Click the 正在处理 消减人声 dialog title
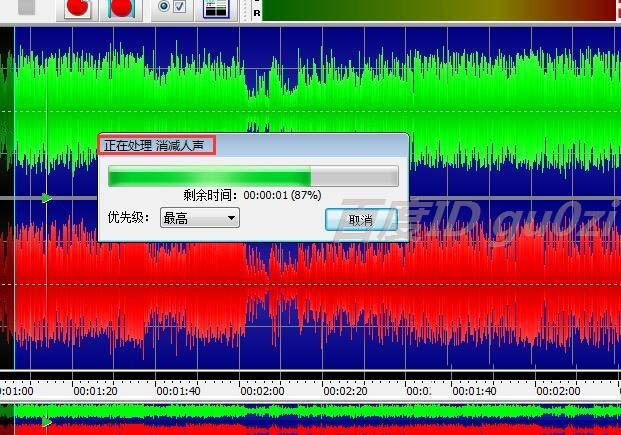 154,145
